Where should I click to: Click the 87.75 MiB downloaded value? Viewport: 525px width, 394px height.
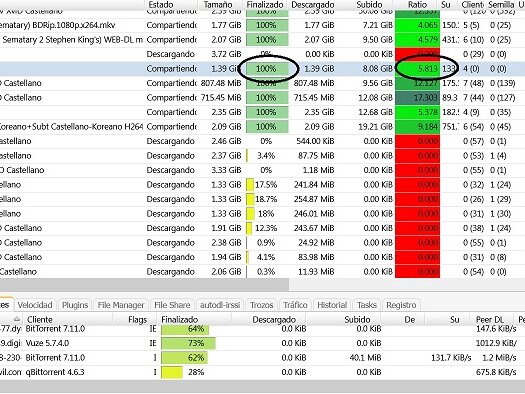coord(317,156)
